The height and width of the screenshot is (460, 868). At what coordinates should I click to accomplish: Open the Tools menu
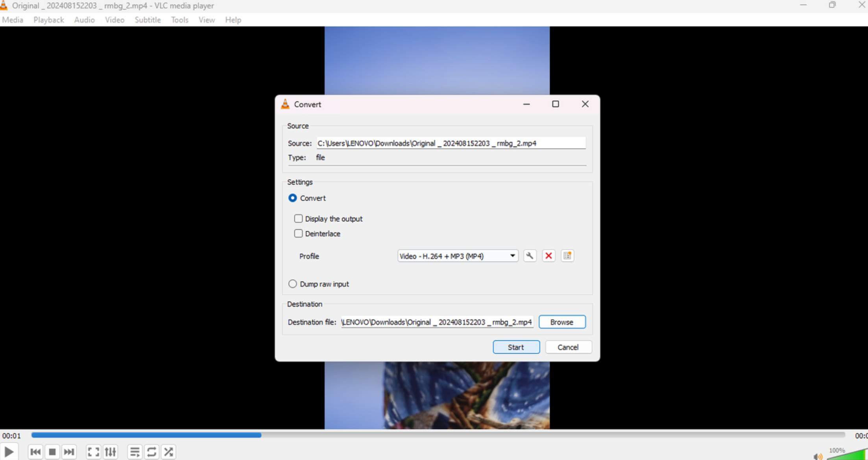coord(179,20)
